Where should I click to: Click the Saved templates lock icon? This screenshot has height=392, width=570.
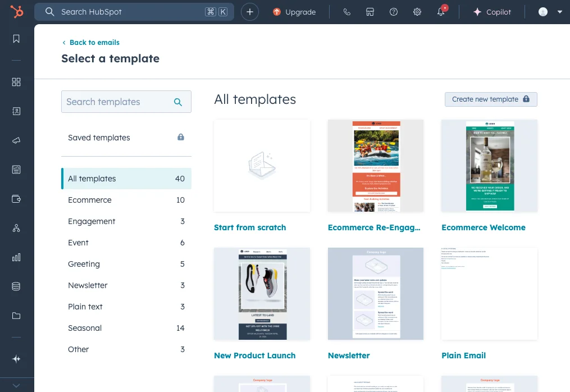pos(181,137)
